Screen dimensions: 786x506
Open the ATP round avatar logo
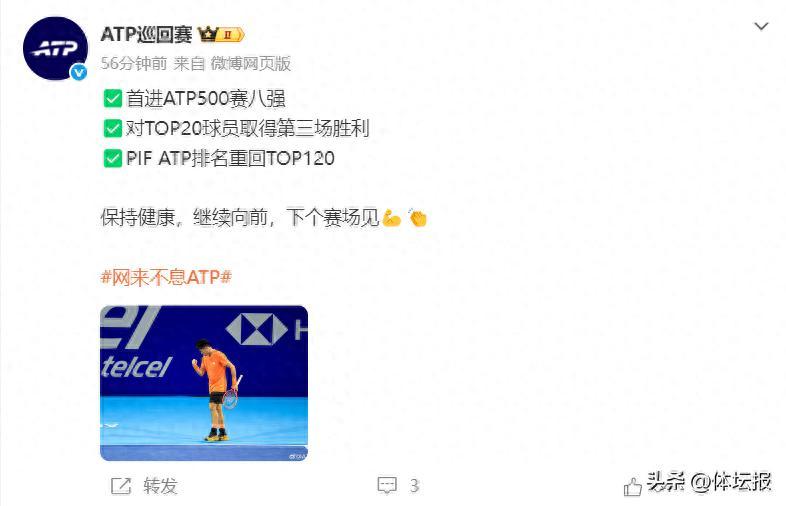click(x=56, y=49)
